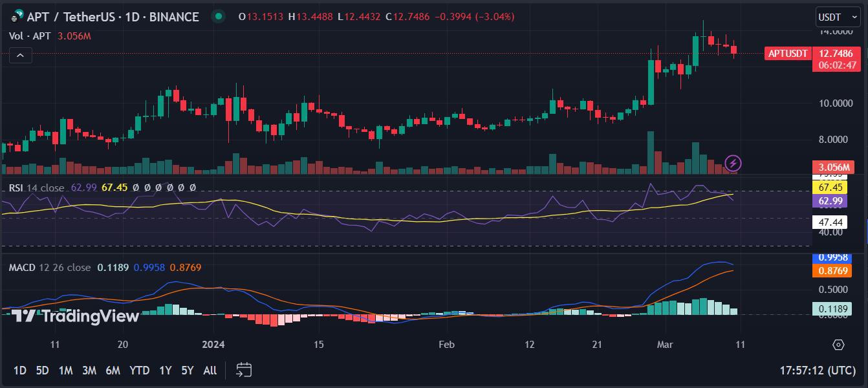The height and width of the screenshot is (388, 868).
Task: Select the MACD 12 26 close legend
Action: click(50, 267)
